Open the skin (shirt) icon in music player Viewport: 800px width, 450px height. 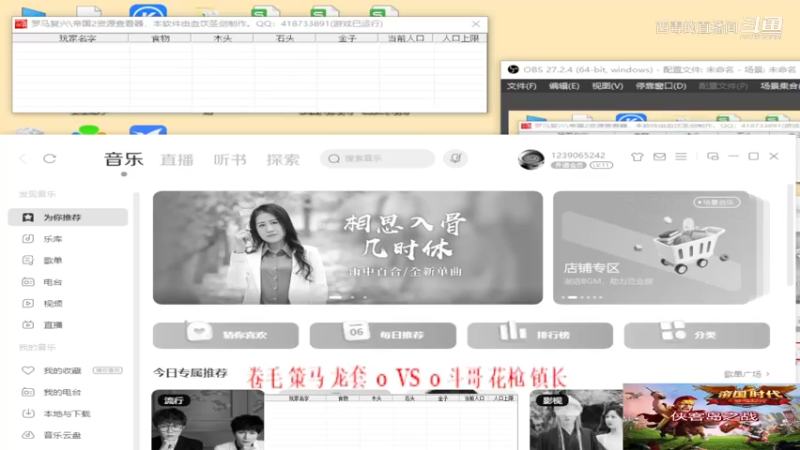[x=637, y=157]
